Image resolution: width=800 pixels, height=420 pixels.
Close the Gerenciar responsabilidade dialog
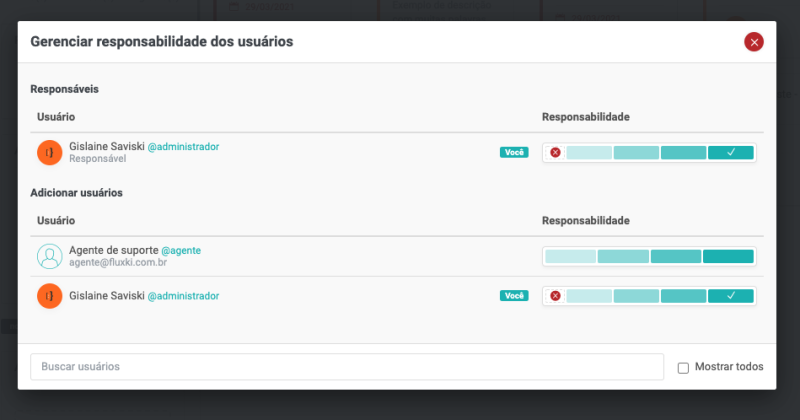coord(754,41)
